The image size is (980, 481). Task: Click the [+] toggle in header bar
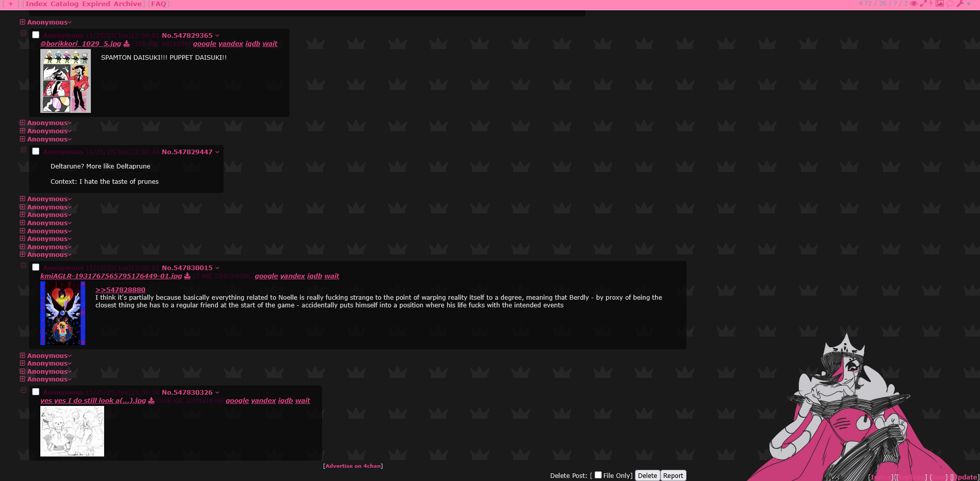[x=11, y=4]
